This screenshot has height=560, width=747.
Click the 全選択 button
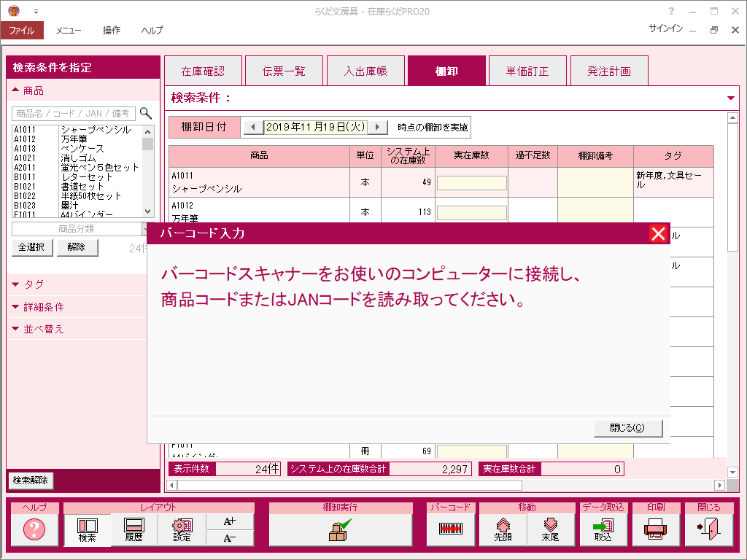point(32,248)
